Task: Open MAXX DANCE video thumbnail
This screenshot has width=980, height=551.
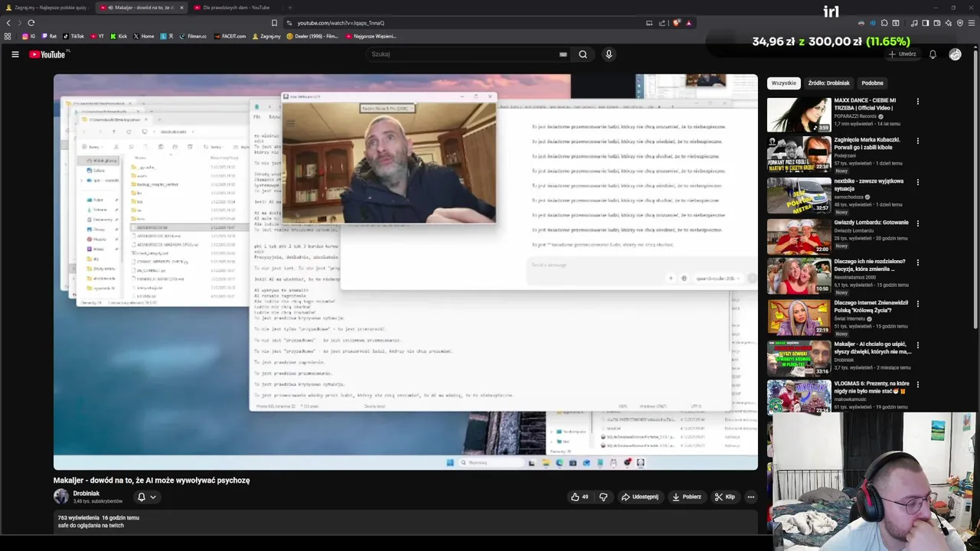Action: point(799,114)
